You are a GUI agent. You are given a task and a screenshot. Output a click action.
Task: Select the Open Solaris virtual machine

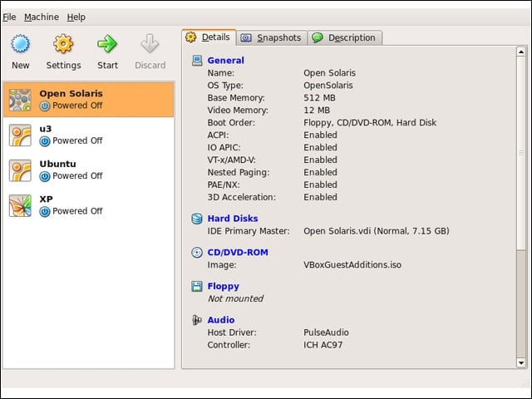click(x=89, y=100)
